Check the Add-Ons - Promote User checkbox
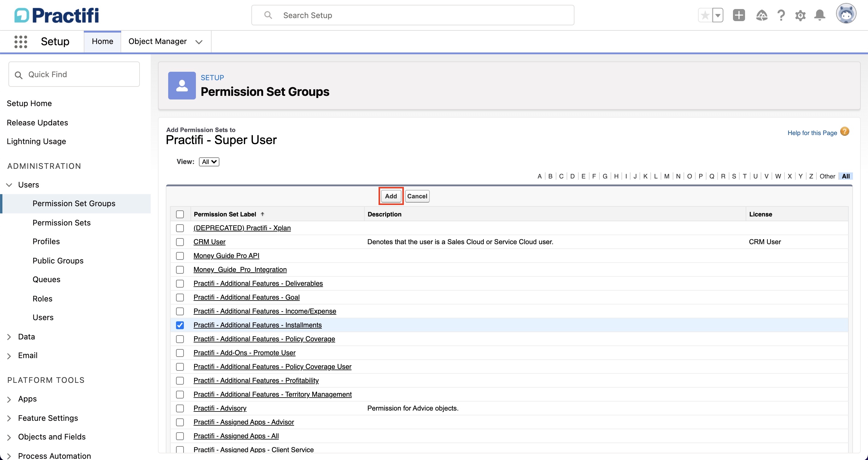The image size is (868, 460). point(180,353)
